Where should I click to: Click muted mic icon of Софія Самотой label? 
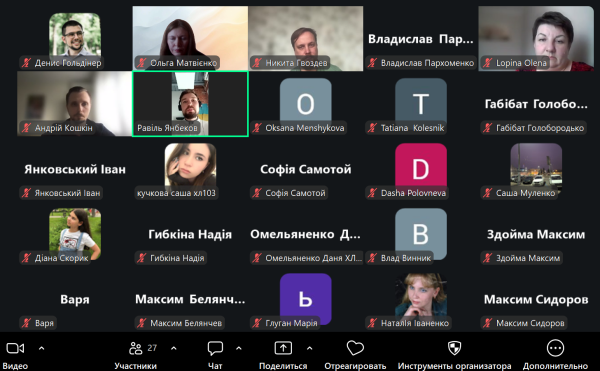coord(257,193)
